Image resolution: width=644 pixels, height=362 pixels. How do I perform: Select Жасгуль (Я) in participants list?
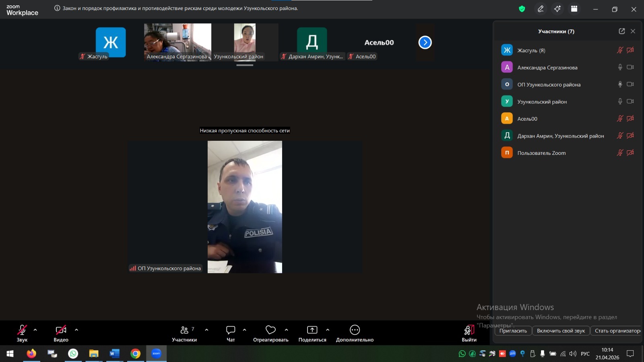pos(531,50)
